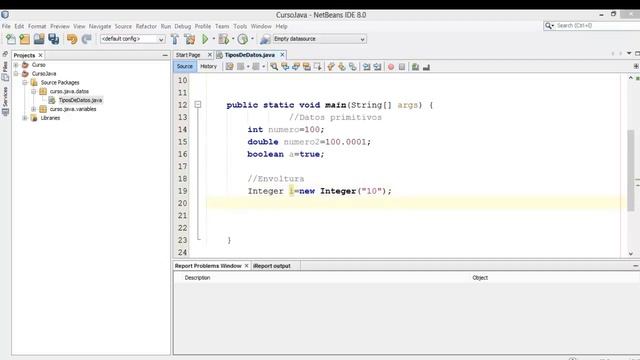Screen dimensions: 640x360
Task: Click the Debug Project icon
Action: point(224,39)
